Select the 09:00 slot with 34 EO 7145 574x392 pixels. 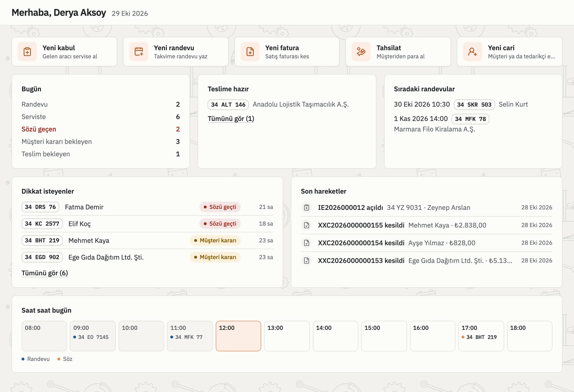click(93, 336)
